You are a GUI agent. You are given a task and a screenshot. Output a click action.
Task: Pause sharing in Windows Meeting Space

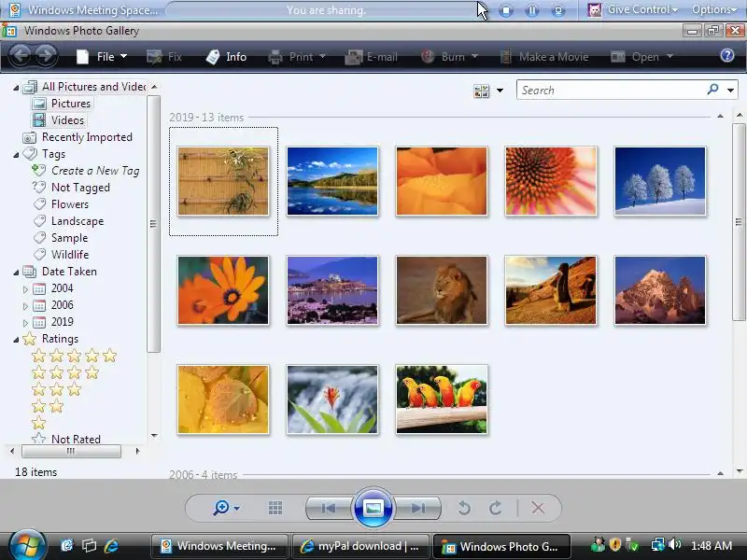(x=532, y=10)
